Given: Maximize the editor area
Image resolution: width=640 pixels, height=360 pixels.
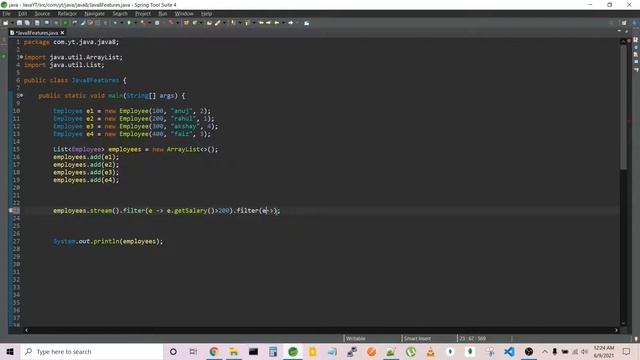Looking at the screenshot, I should (x=627, y=31).
